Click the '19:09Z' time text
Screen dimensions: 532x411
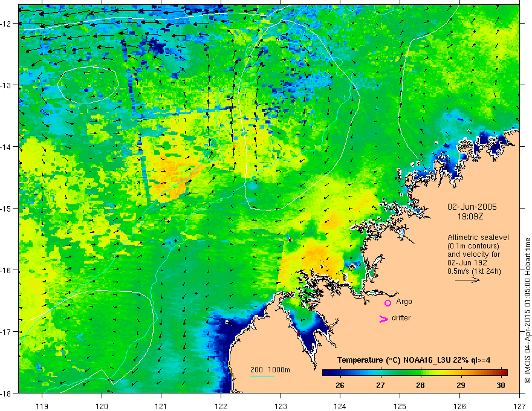tap(470, 216)
